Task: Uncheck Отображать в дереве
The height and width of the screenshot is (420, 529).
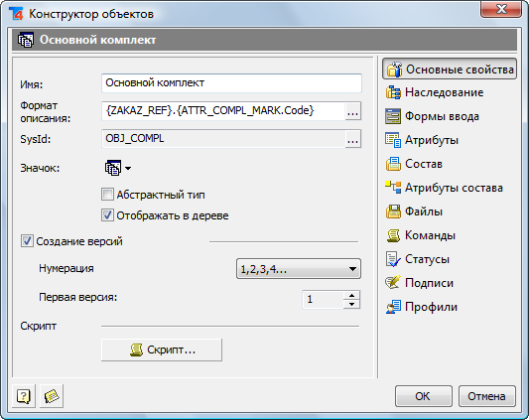Action: click(x=107, y=215)
